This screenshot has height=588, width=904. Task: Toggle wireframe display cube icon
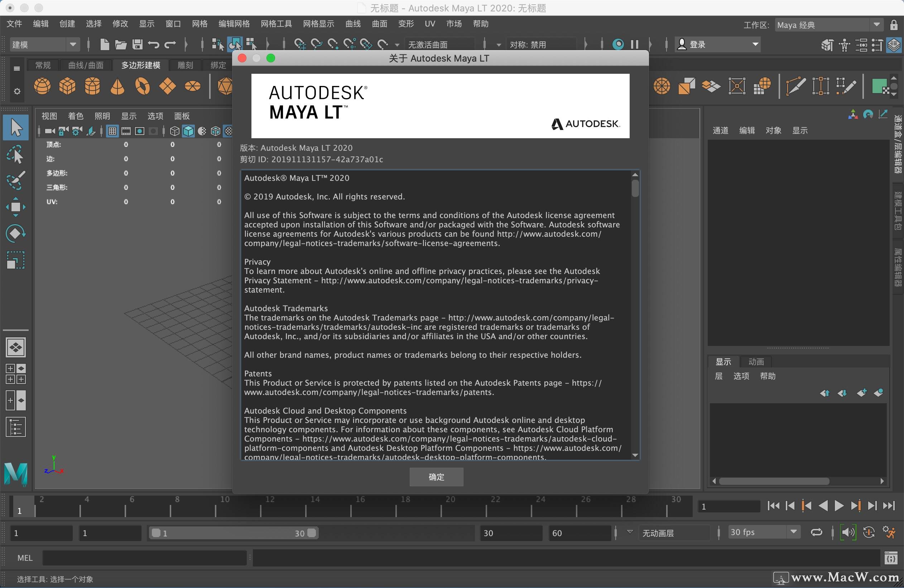tap(174, 131)
